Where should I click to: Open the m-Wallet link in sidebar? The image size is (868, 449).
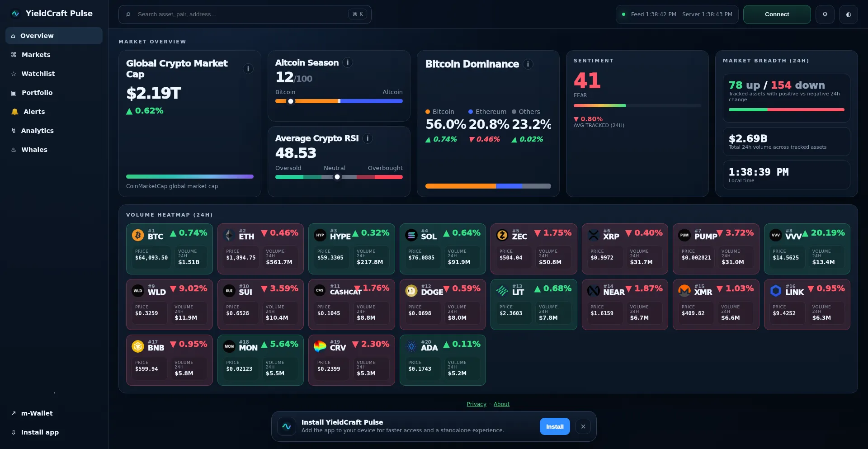pos(54,413)
